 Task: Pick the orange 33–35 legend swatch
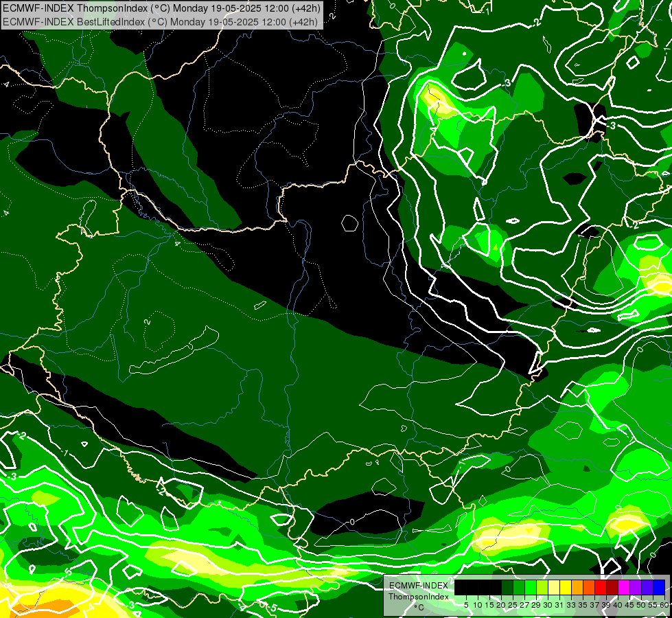577,588
